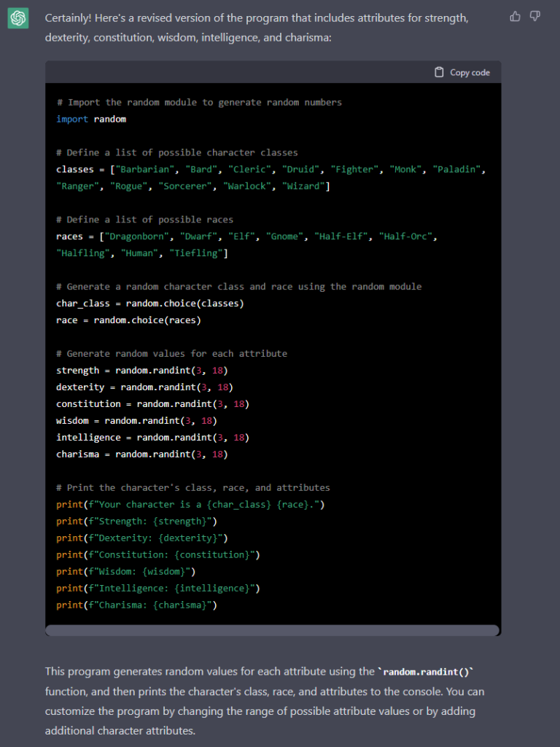Click the wisdom = random.randint line
Viewport: 560px width, 747px height.
(136, 421)
